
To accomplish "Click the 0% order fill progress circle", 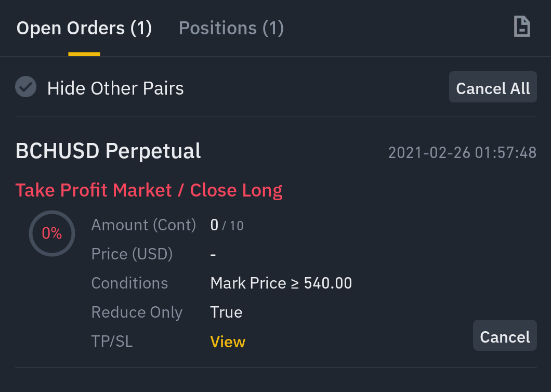I will pos(52,233).
